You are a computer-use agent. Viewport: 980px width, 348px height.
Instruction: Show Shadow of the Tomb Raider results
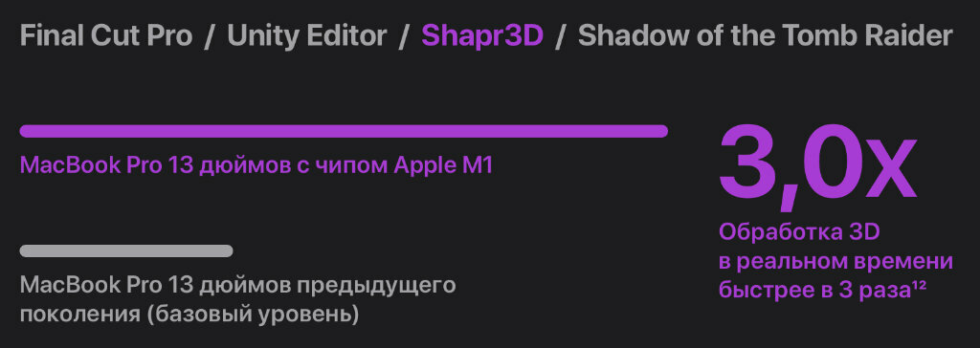[x=765, y=36]
